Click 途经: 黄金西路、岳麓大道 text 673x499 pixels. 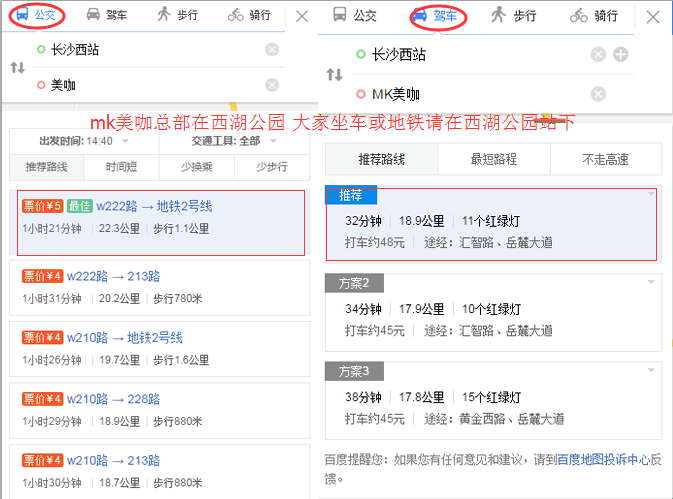coord(494,419)
